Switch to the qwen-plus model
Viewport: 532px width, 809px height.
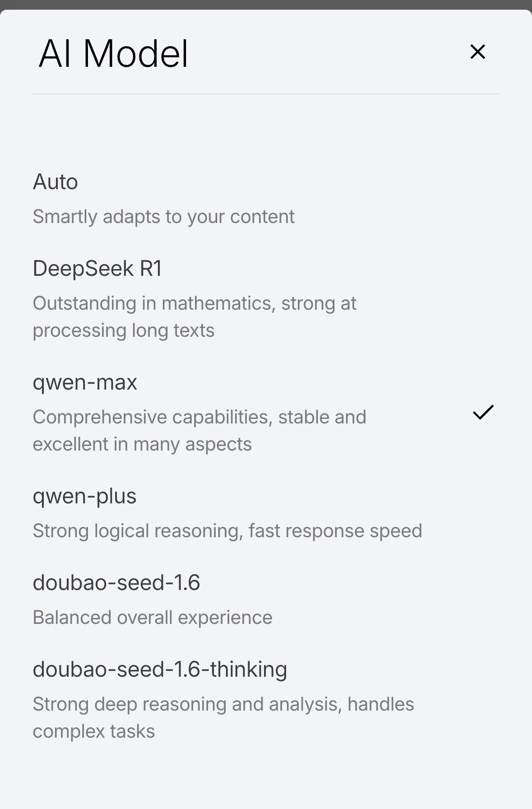pyautogui.click(x=84, y=497)
